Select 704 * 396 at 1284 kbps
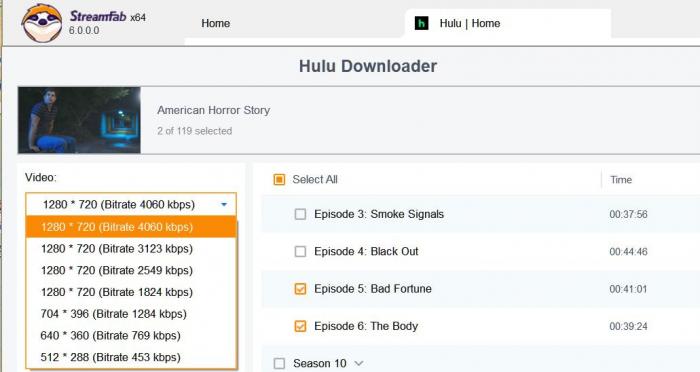The width and height of the screenshot is (700, 372). tap(131, 314)
